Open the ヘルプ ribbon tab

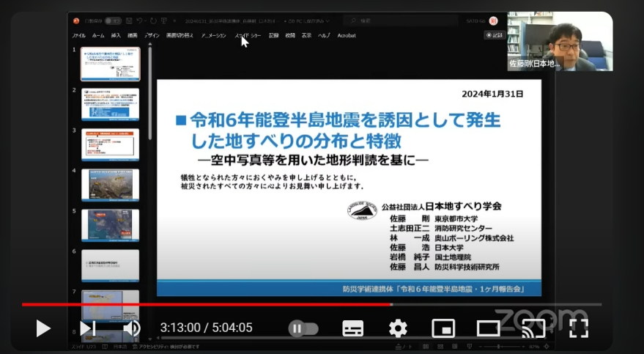[324, 36]
